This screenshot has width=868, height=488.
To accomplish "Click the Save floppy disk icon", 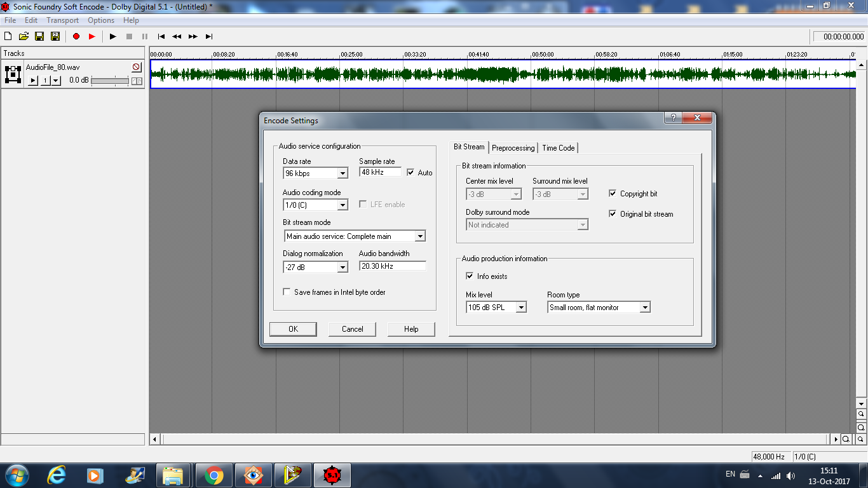I will 39,36.
